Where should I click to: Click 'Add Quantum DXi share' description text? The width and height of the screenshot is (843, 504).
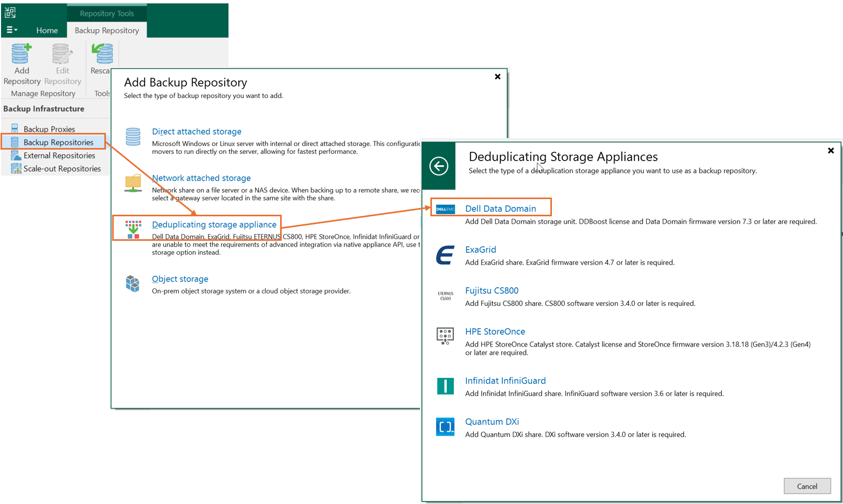coord(575,434)
